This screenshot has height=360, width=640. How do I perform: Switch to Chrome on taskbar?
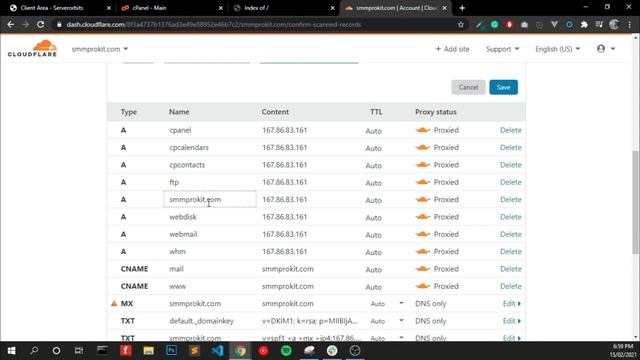click(x=240, y=351)
